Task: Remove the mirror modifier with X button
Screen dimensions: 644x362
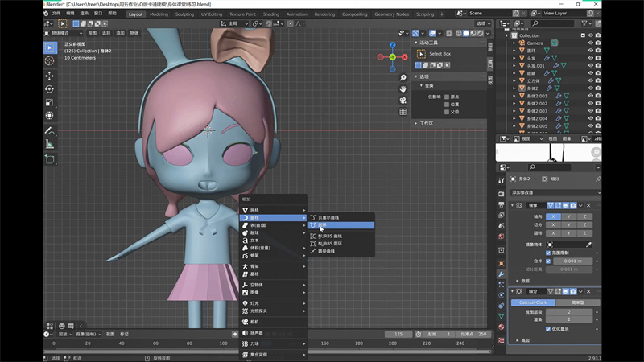Action: pyautogui.click(x=588, y=205)
